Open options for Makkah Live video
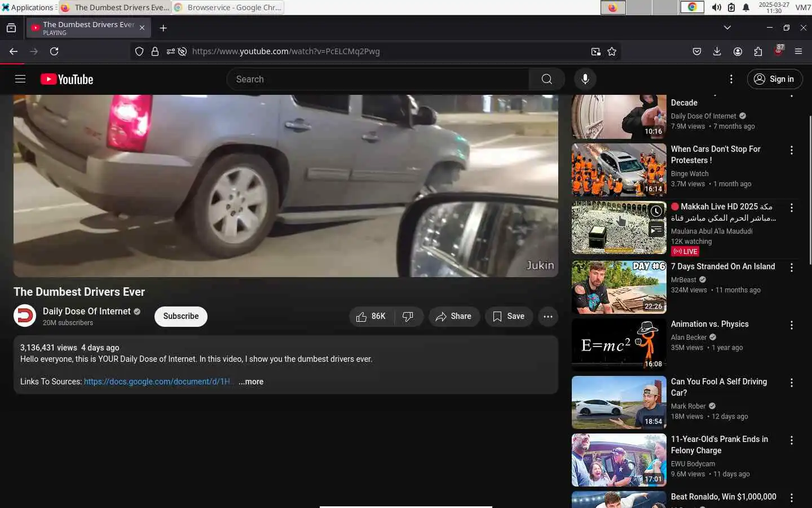 pyautogui.click(x=792, y=208)
